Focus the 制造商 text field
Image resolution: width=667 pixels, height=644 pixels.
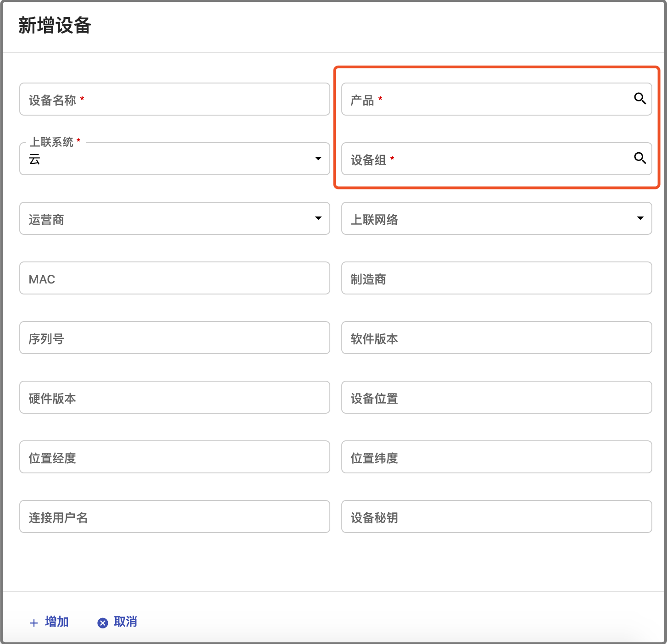coord(496,278)
